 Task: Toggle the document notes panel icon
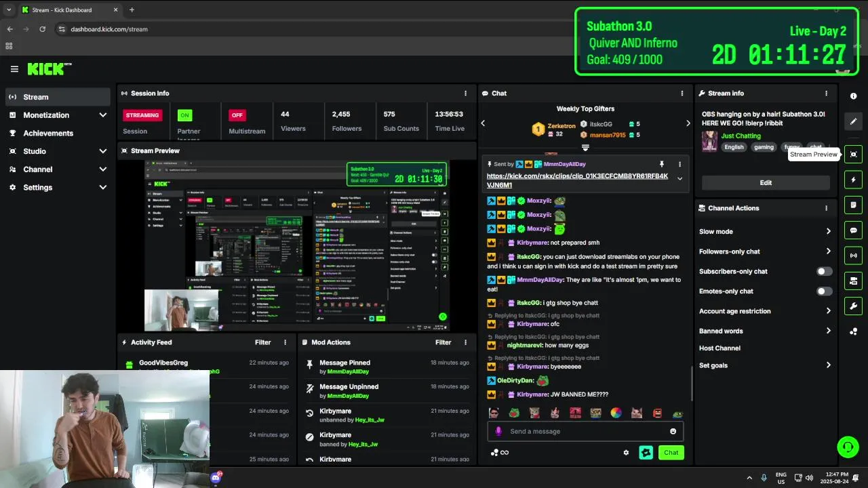(854, 205)
